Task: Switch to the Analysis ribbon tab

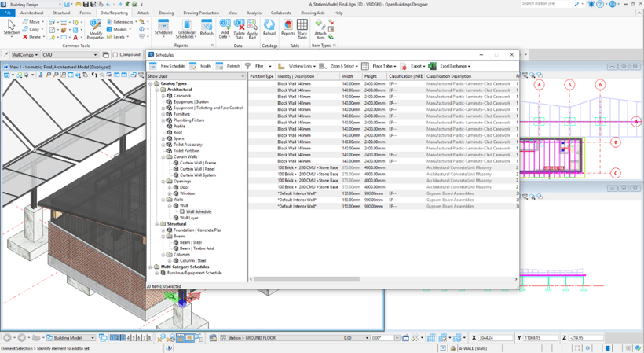Action: 254,13
